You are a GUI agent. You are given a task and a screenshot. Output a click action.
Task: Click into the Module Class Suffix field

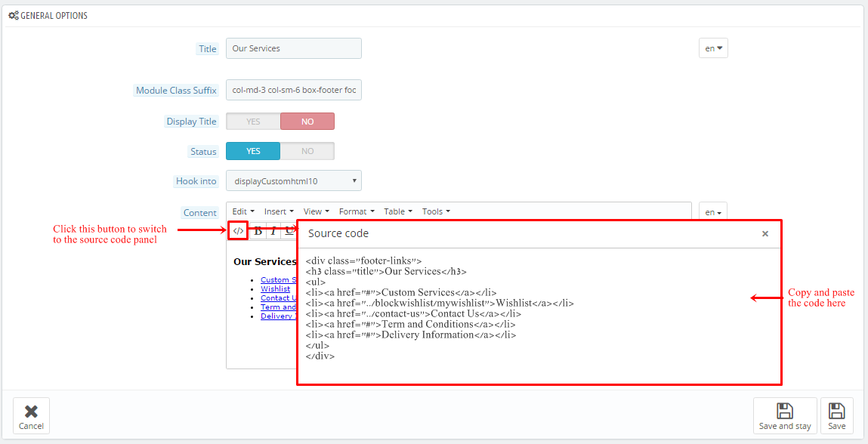(x=293, y=91)
